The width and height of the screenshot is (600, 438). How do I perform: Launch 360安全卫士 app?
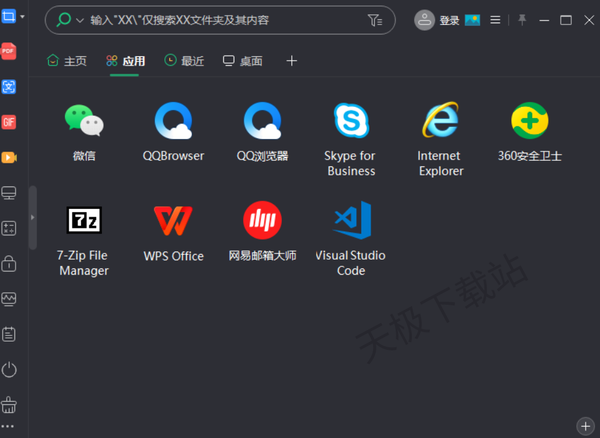(x=530, y=120)
